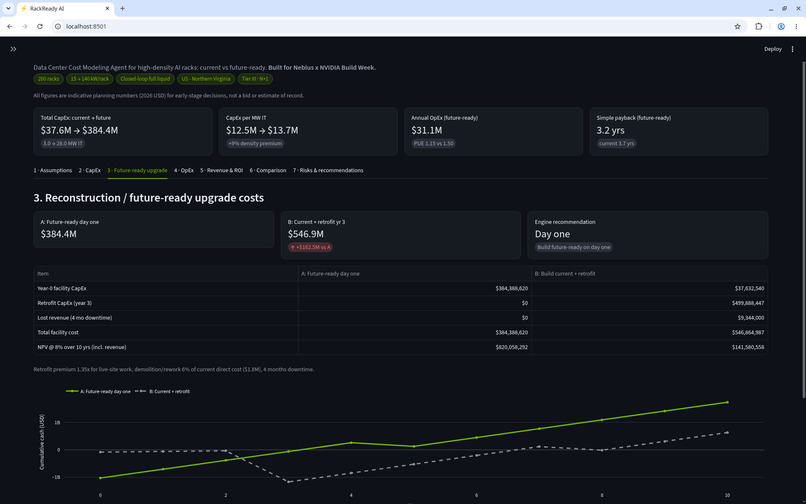
Task: Click the current 3.7 yrs badge
Action: [x=617, y=143]
